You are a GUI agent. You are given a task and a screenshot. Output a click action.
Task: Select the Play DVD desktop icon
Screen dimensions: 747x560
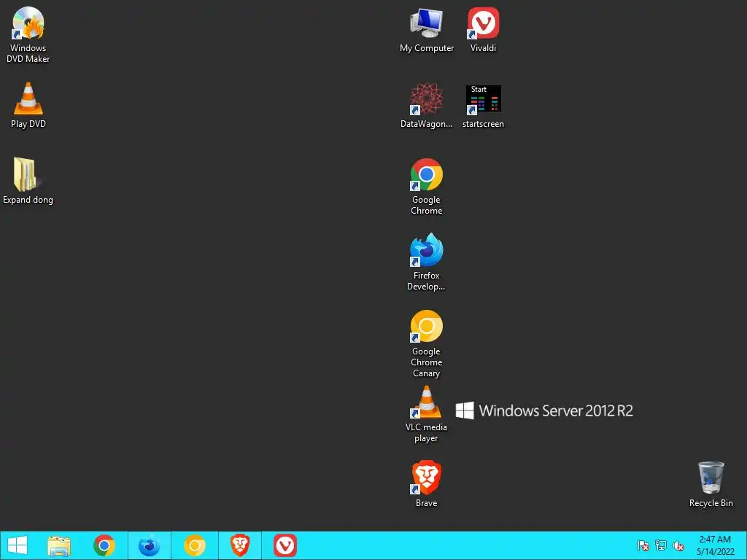(x=28, y=105)
